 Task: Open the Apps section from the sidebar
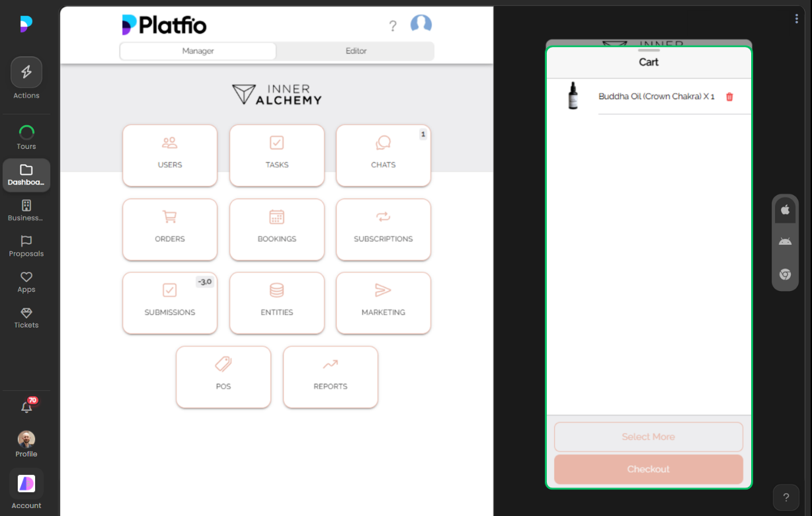(x=26, y=281)
